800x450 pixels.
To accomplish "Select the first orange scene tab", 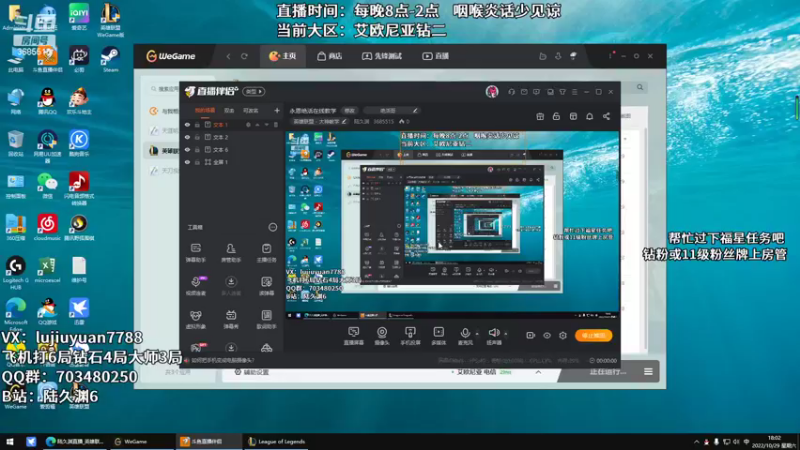I will (x=205, y=110).
